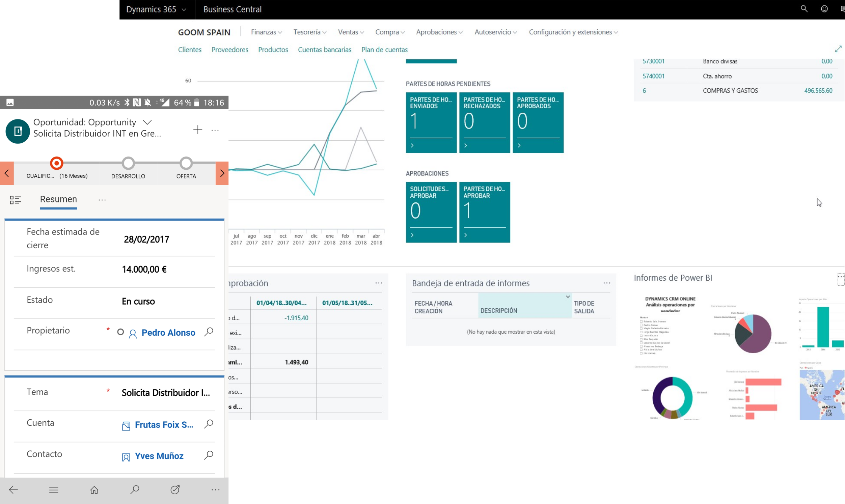Click the smiley feedback icon
845x504 pixels.
coord(824,9)
